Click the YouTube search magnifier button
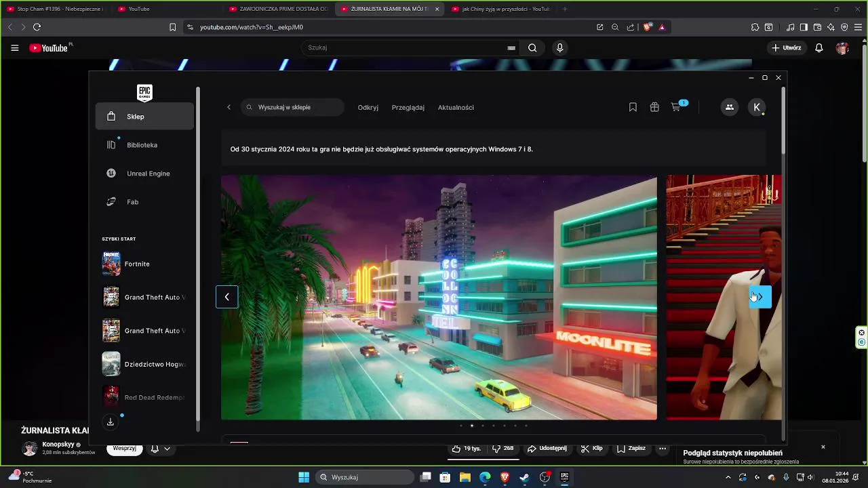The height and width of the screenshot is (488, 868). point(532,47)
